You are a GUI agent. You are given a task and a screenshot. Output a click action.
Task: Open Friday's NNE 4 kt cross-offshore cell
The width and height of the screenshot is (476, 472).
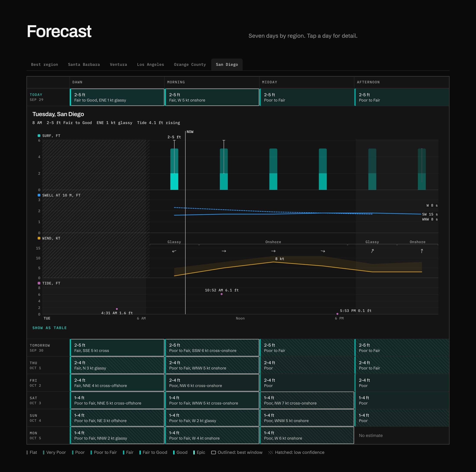pyautogui.click(x=117, y=383)
